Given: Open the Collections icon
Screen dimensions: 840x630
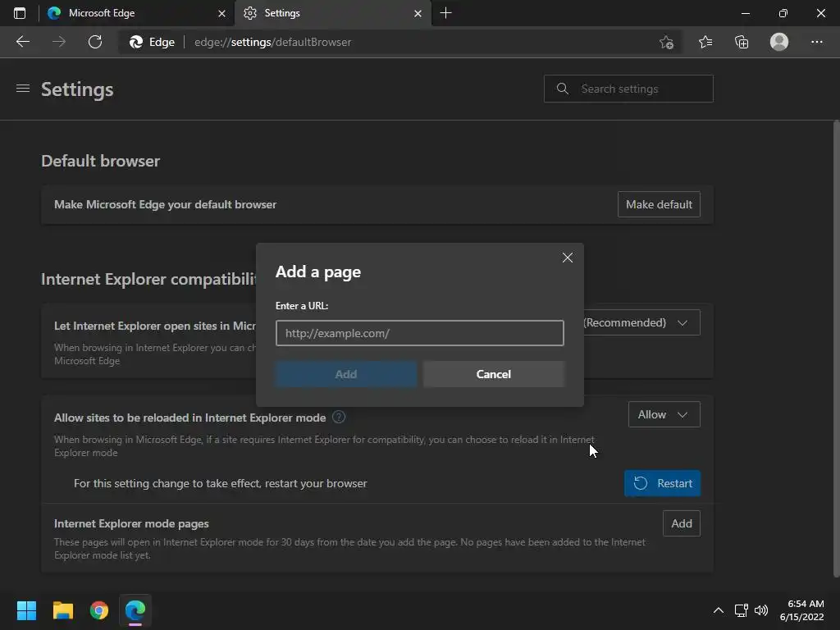Looking at the screenshot, I should point(742,42).
